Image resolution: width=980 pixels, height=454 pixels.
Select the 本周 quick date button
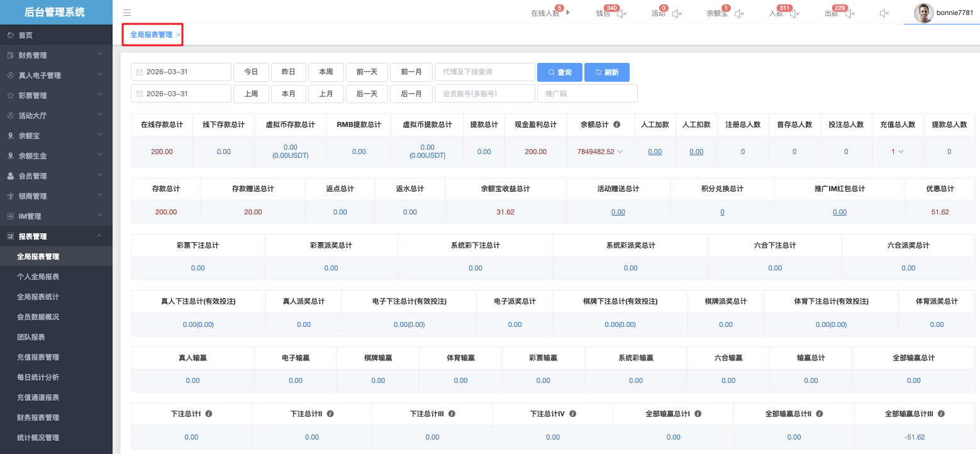click(x=326, y=72)
